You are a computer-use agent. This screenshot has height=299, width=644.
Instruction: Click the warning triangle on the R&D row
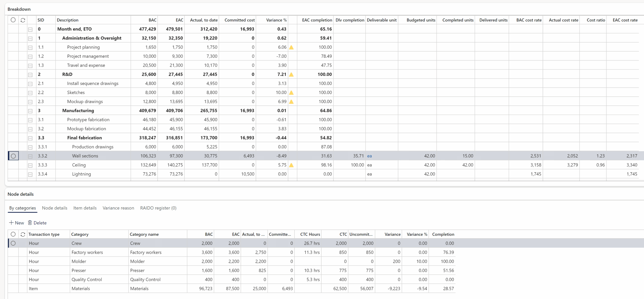pos(291,74)
